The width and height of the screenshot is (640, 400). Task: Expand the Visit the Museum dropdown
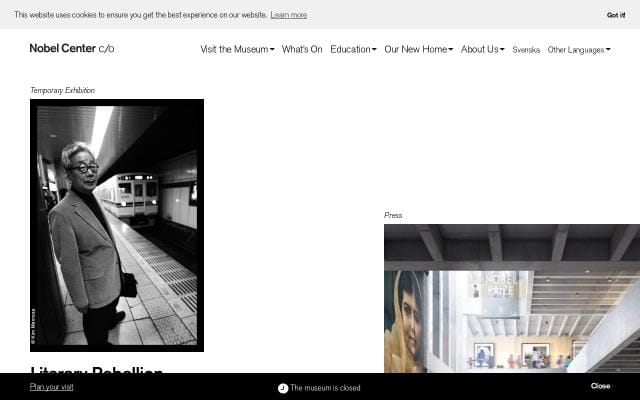[237, 49]
